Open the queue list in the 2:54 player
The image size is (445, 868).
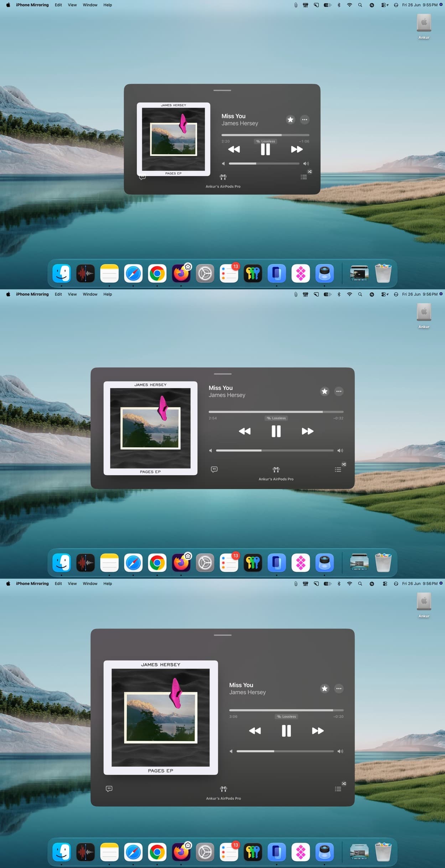pyautogui.click(x=338, y=469)
